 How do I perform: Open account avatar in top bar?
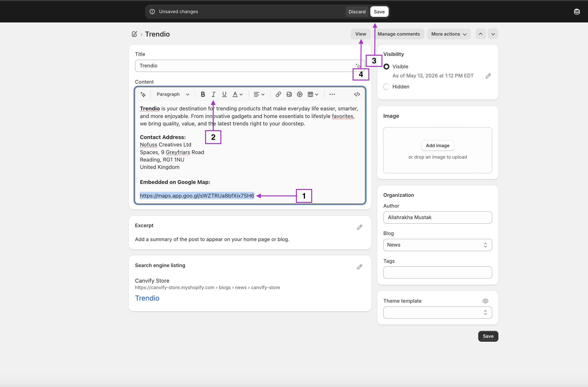tap(577, 12)
